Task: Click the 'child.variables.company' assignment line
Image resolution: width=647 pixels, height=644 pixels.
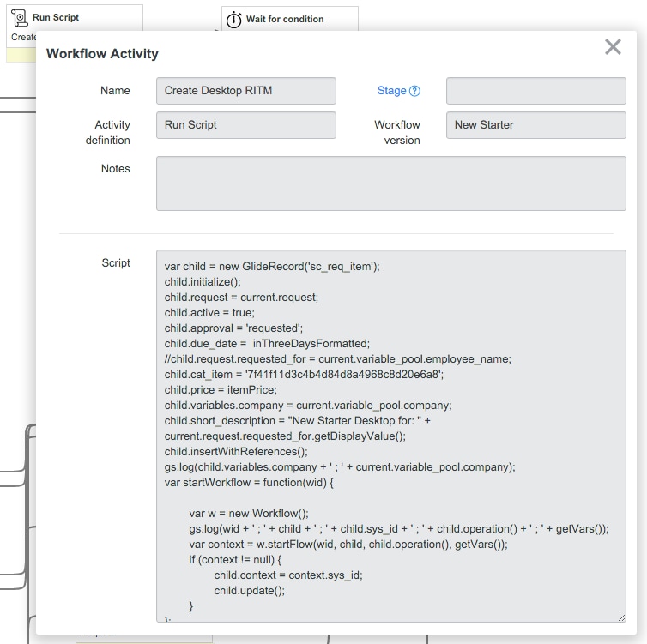Action: point(308,406)
